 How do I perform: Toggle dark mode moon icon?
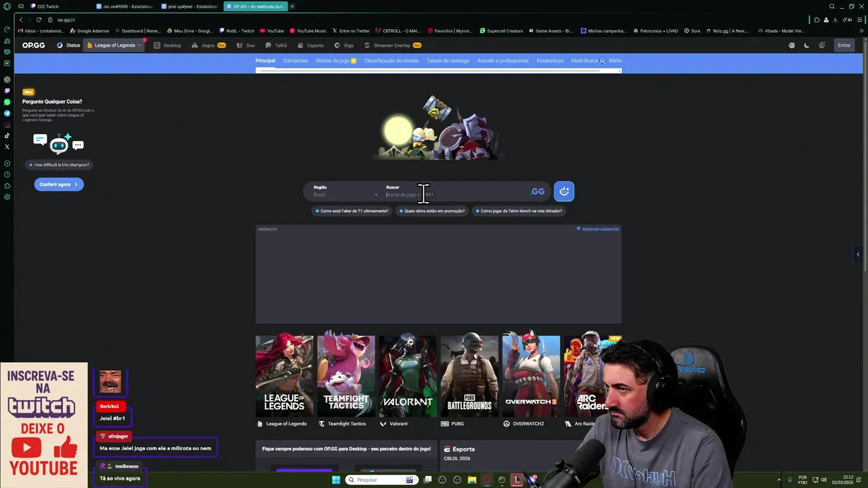tap(806, 45)
